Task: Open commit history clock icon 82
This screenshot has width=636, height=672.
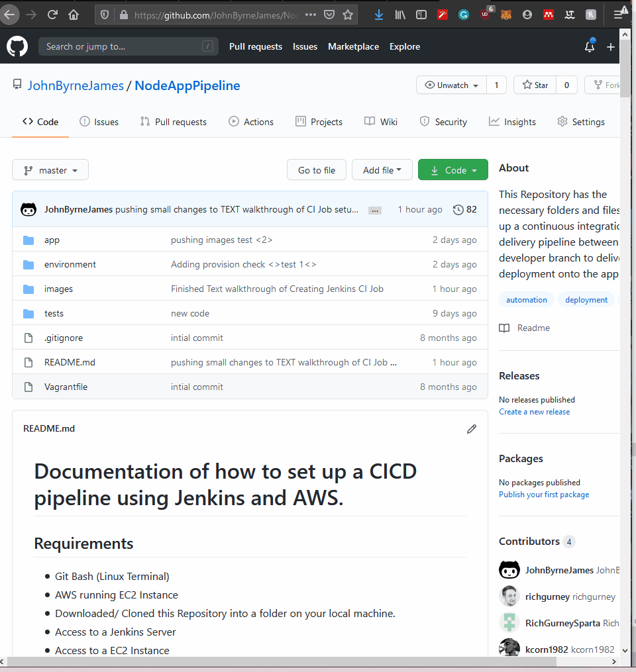Action: tap(465, 210)
